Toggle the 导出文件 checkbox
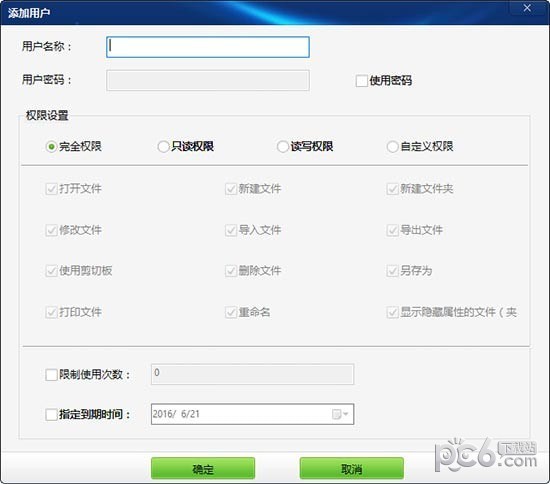Viewport: 550px width, 484px height. pos(392,230)
